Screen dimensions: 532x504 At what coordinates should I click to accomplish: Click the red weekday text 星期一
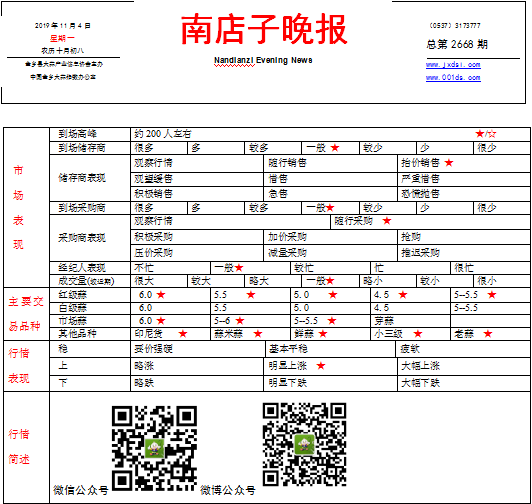62,38
